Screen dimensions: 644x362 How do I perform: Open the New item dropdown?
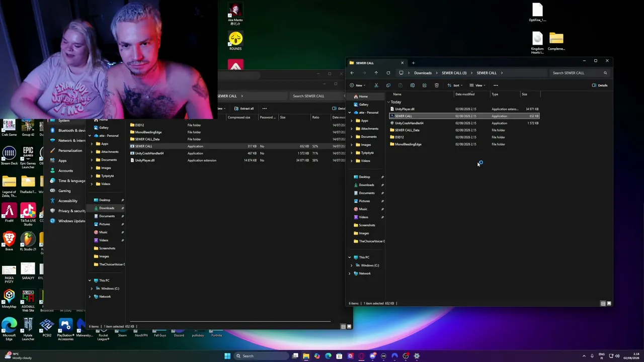[357, 85]
